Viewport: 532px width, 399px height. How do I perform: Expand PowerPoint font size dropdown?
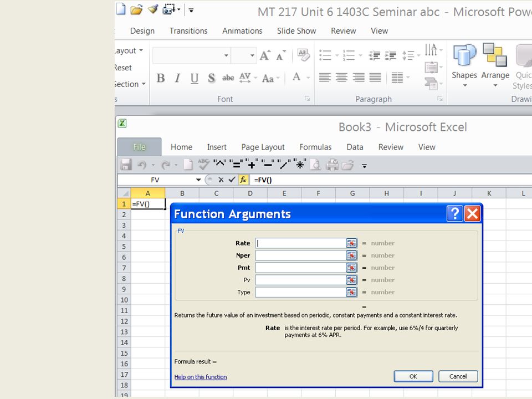tap(253, 55)
